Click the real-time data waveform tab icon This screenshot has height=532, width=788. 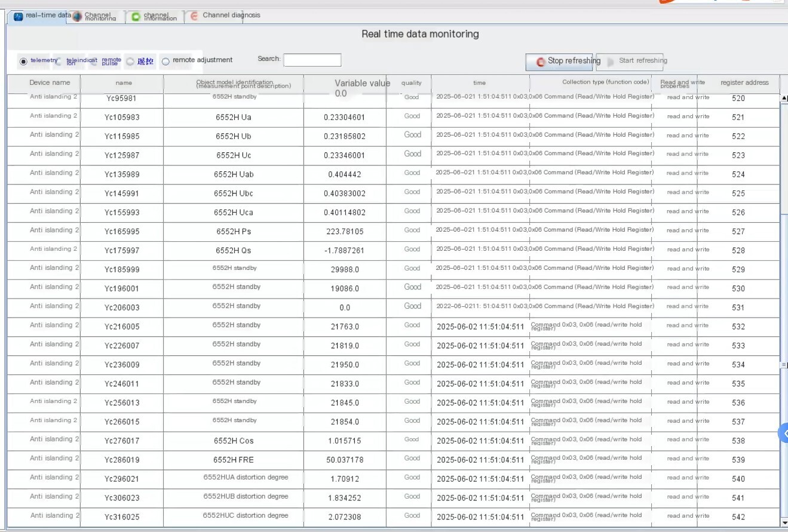18,17
